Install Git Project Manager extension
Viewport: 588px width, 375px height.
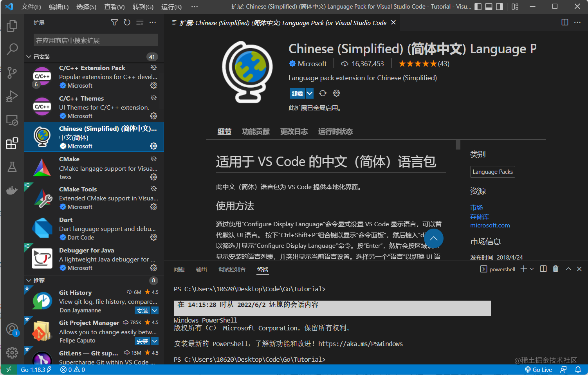(x=142, y=341)
